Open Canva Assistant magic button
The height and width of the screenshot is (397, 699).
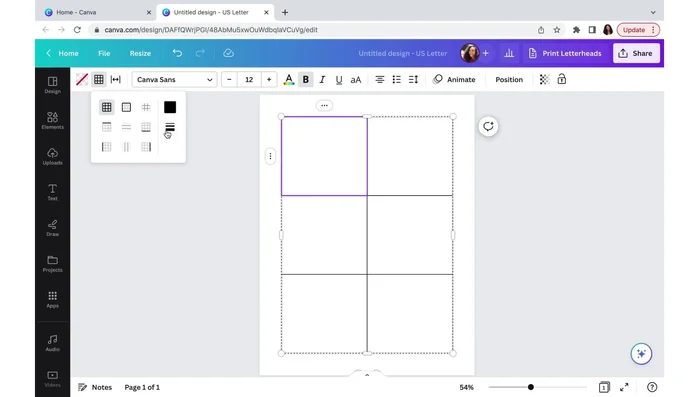coord(641,354)
